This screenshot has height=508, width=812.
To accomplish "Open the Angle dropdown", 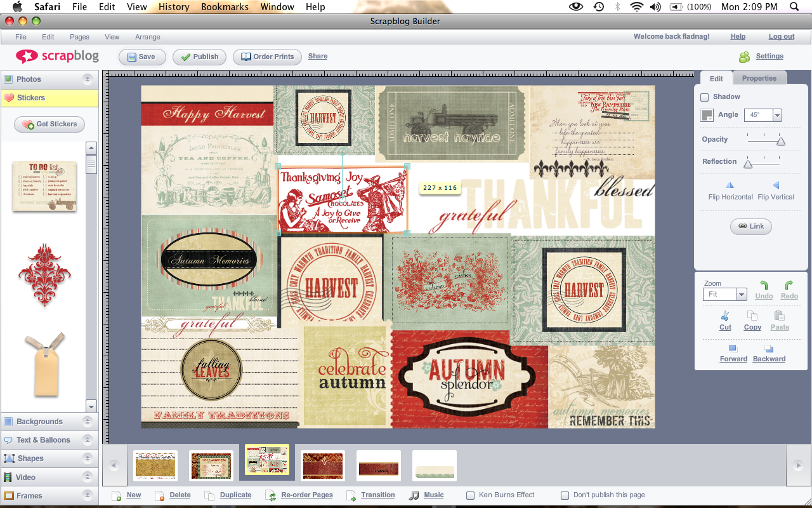I will point(777,116).
